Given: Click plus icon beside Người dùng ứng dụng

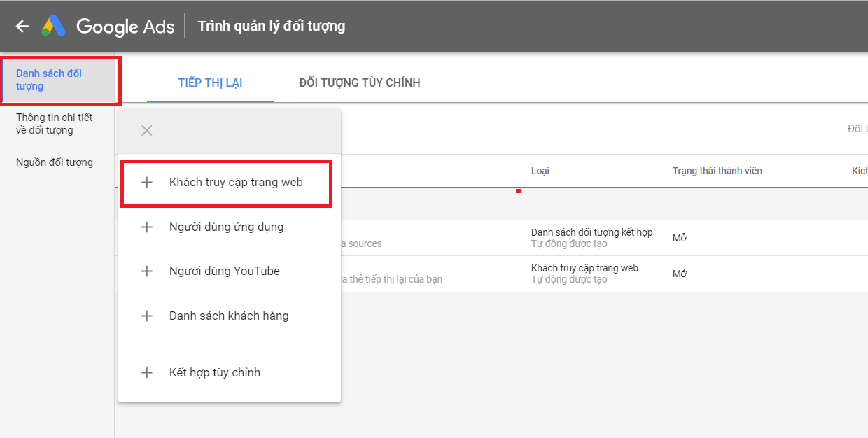Looking at the screenshot, I should coord(146,227).
